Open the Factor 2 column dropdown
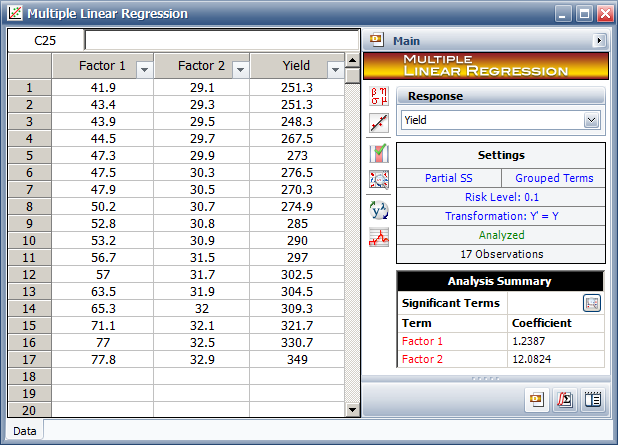Viewport: 618px width, 445px height. pyautogui.click(x=240, y=70)
